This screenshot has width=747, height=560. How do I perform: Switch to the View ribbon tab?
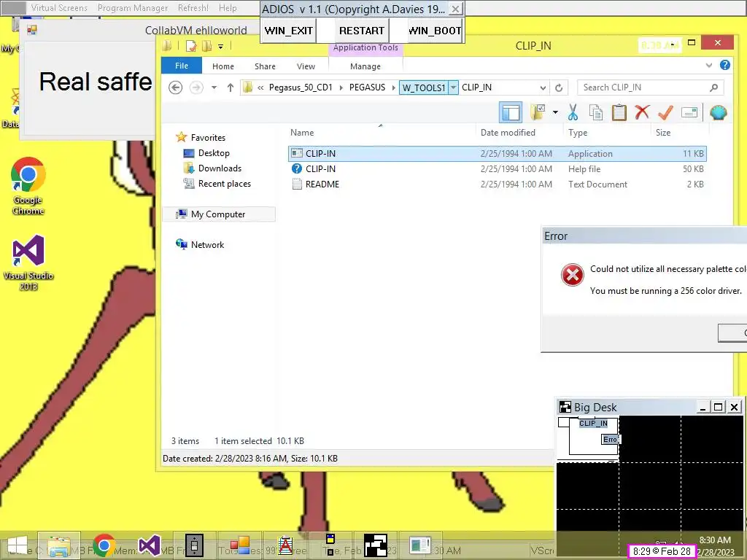pyautogui.click(x=306, y=66)
